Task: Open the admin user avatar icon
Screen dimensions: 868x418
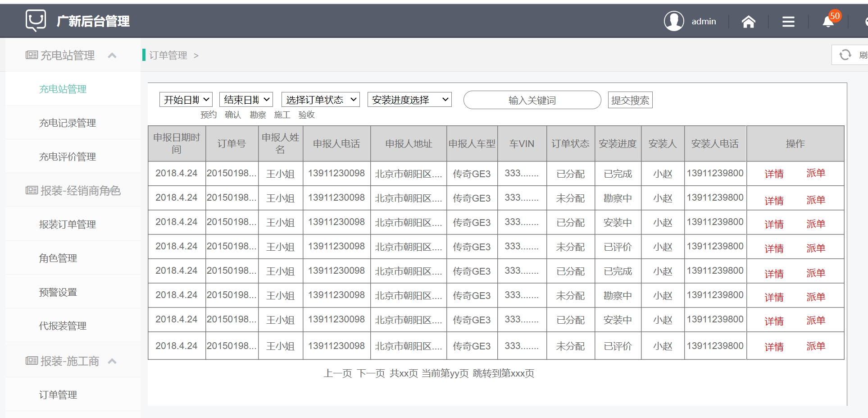Action: point(674,21)
